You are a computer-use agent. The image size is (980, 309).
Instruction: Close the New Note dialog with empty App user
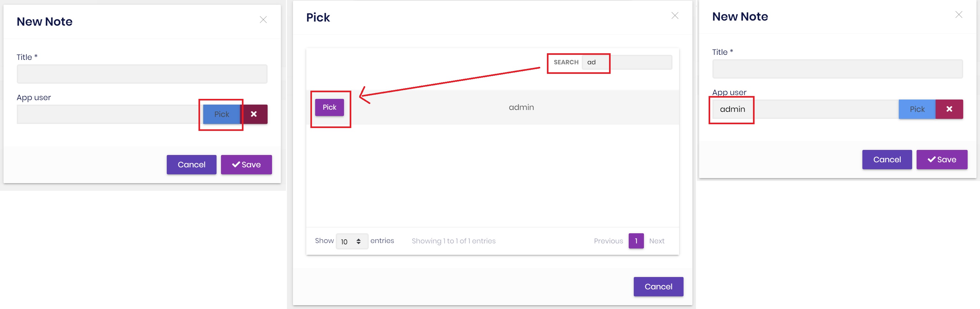tap(263, 20)
